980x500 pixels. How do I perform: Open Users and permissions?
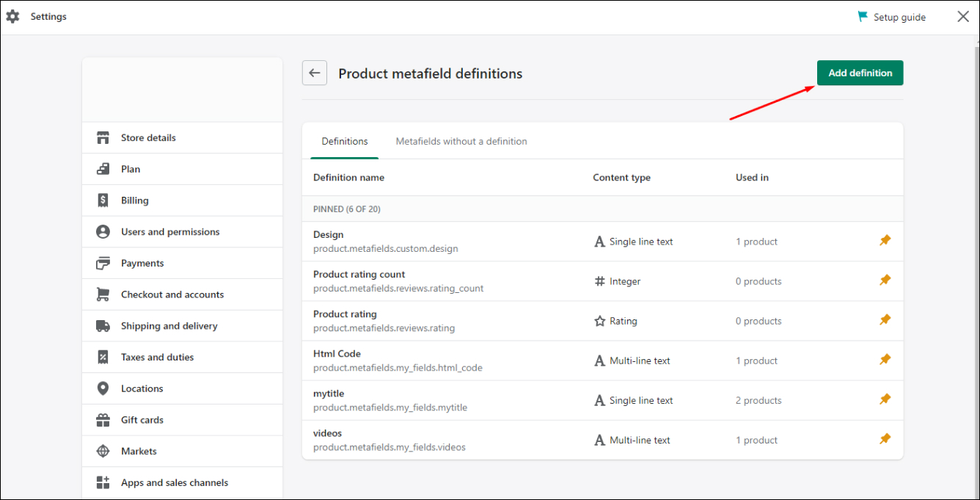tap(182, 231)
